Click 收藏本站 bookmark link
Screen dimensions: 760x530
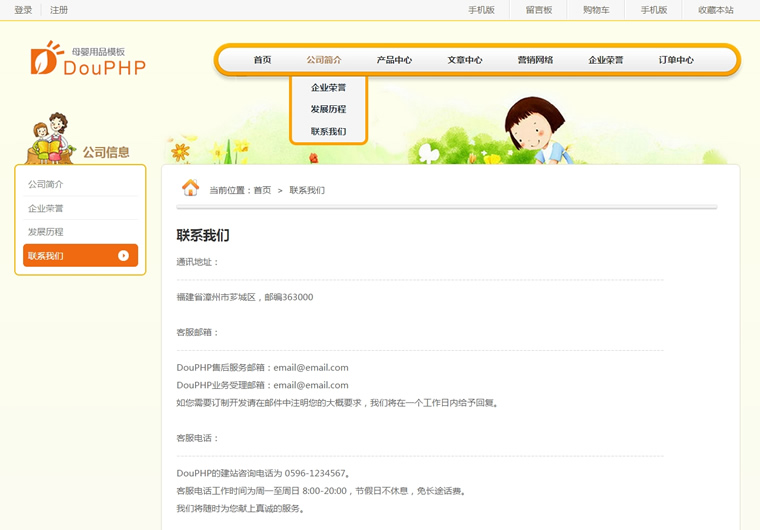716,10
